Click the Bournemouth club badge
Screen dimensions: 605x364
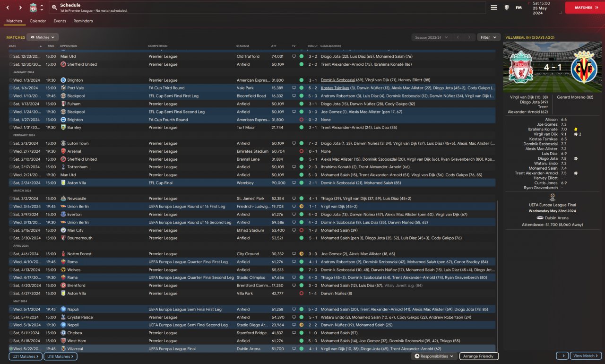[63, 238]
